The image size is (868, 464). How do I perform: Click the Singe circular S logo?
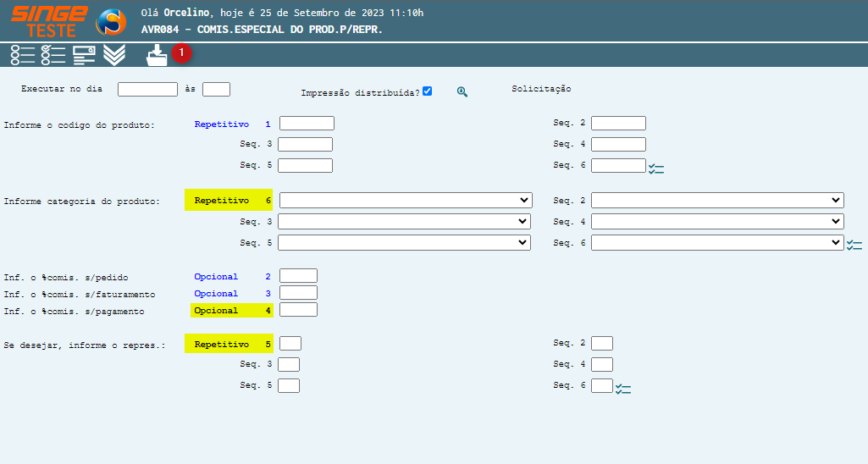point(111,22)
